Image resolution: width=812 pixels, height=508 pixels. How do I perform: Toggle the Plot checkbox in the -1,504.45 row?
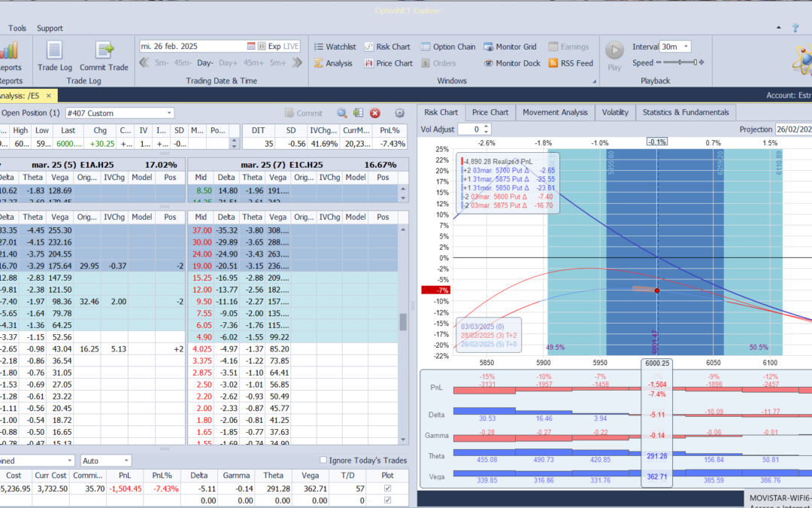(387, 488)
